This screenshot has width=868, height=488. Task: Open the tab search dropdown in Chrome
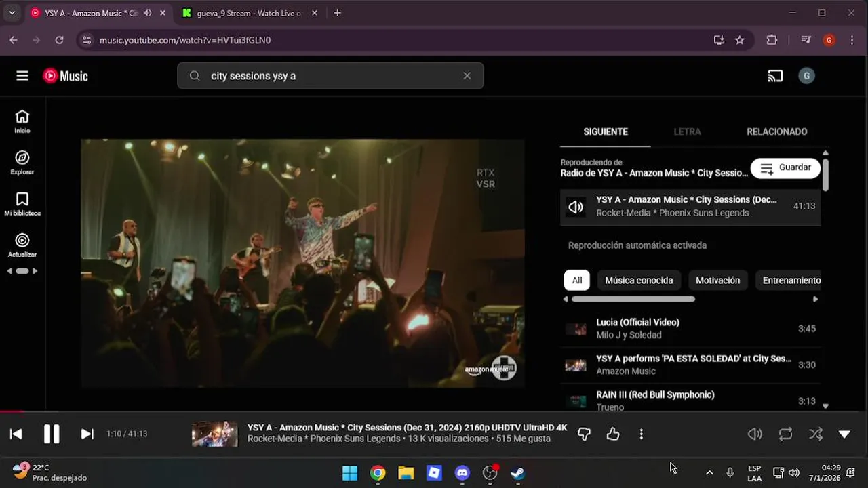[x=12, y=13]
